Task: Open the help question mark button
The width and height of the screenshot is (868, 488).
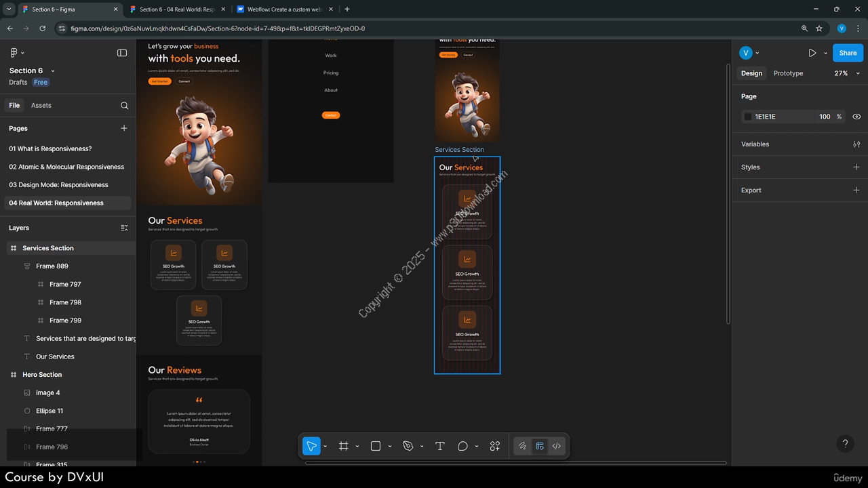Action: click(x=845, y=444)
